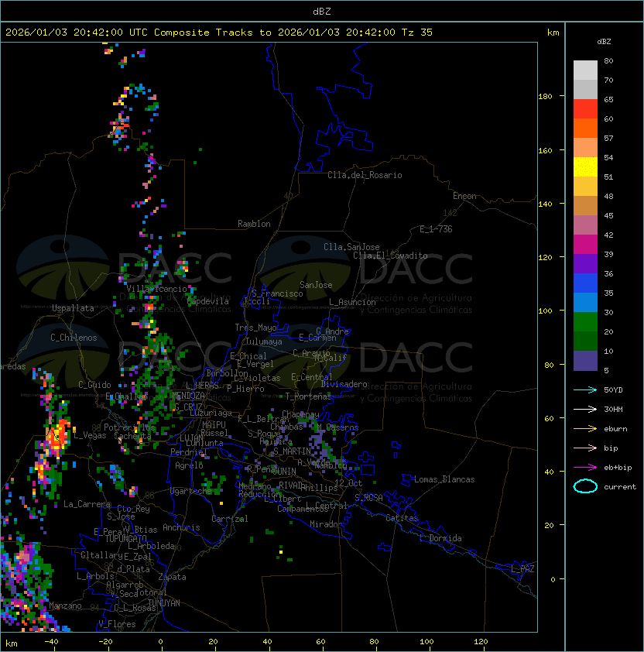
Task: Click the large storm cluster left of Manzano
Action: (x=26, y=582)
